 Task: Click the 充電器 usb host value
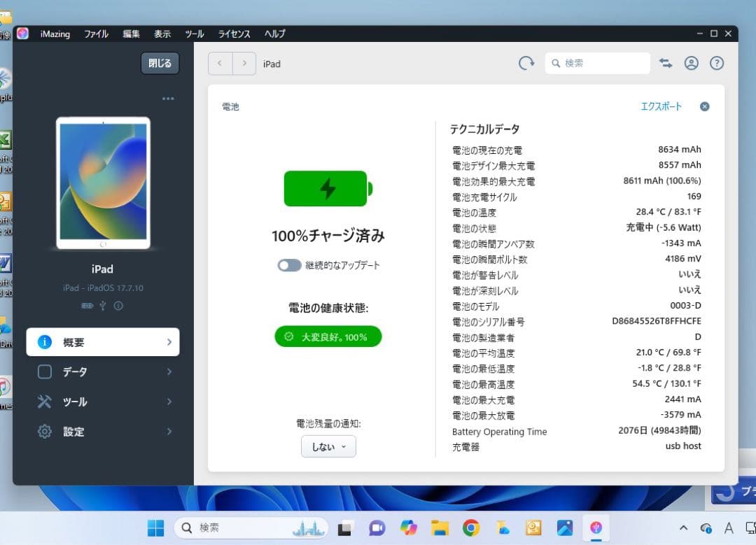pos(683,446)
